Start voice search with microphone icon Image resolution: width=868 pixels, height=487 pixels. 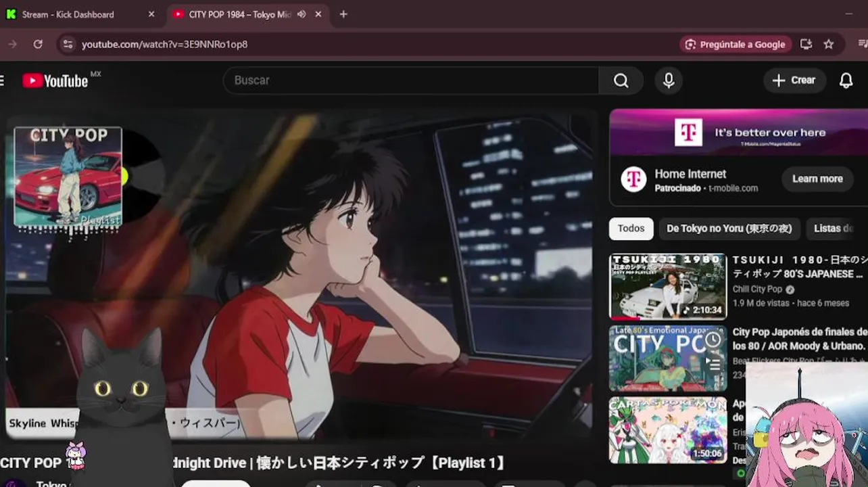coord(669,80)
